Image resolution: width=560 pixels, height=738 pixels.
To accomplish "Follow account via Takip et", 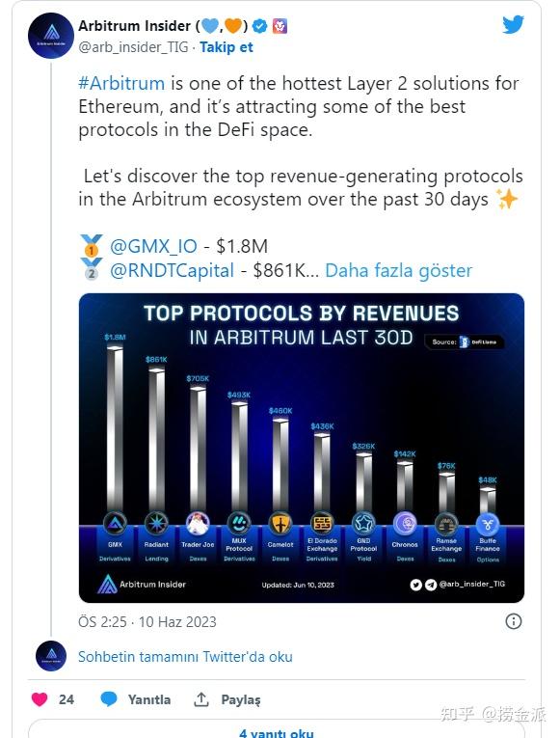I will [x=227, y=47].
